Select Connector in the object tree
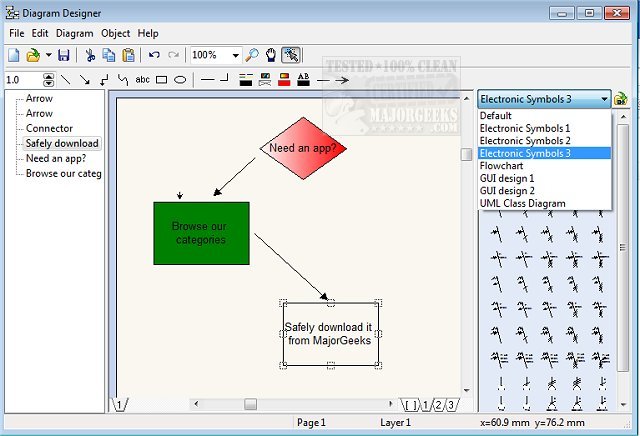Viewport: 640px width, 436px height. point(49,128)
